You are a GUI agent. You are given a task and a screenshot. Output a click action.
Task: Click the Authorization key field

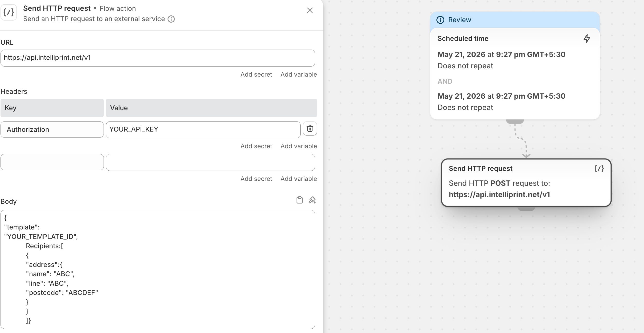(x=52, y=129)
